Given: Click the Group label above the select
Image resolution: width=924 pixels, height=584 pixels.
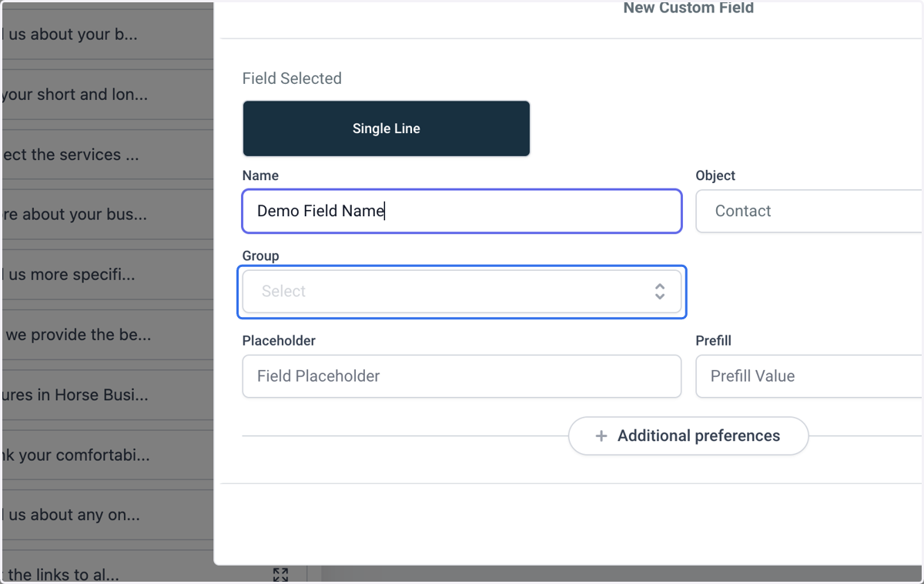Looking at the screenshot, I should coord(260,255).
